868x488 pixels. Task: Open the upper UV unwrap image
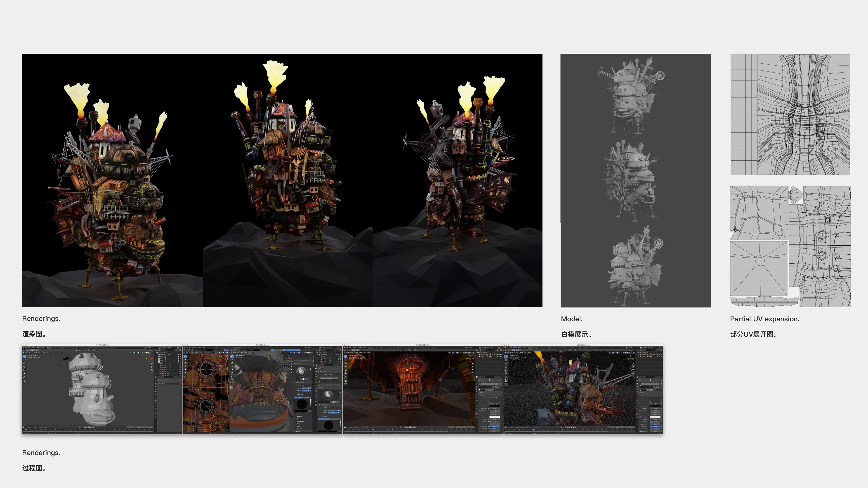point(790,115)
